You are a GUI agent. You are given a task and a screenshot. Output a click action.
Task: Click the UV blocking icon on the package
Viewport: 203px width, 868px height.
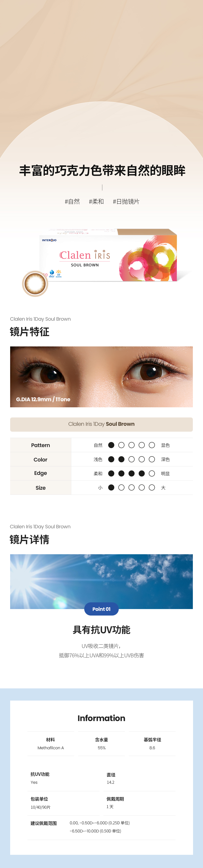[59, 273]
